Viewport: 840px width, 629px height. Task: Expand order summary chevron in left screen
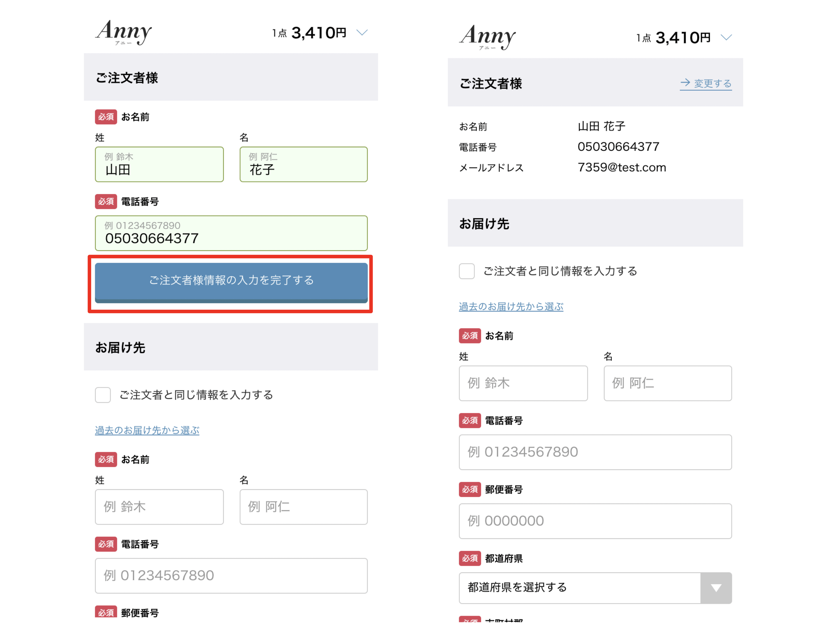click(362, 33)
